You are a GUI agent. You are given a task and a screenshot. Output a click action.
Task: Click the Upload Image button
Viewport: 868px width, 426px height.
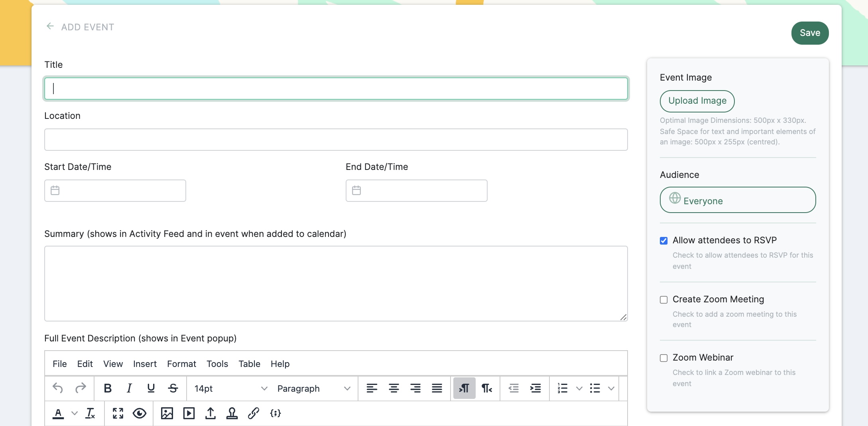tap(697, 101)
